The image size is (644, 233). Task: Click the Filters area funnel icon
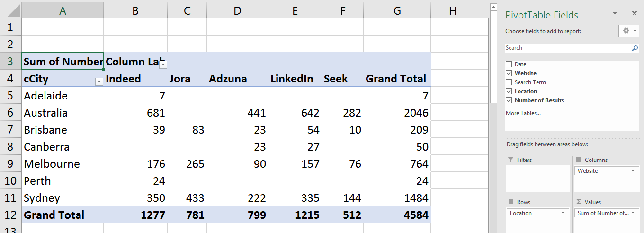pyautogui.click(x=510, y=160)
